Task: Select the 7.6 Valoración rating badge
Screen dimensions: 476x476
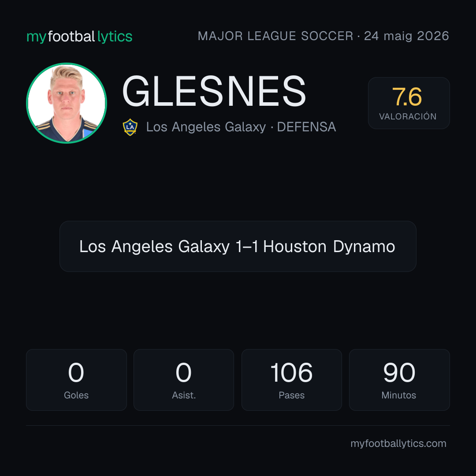Action: (x=409, y=103)
